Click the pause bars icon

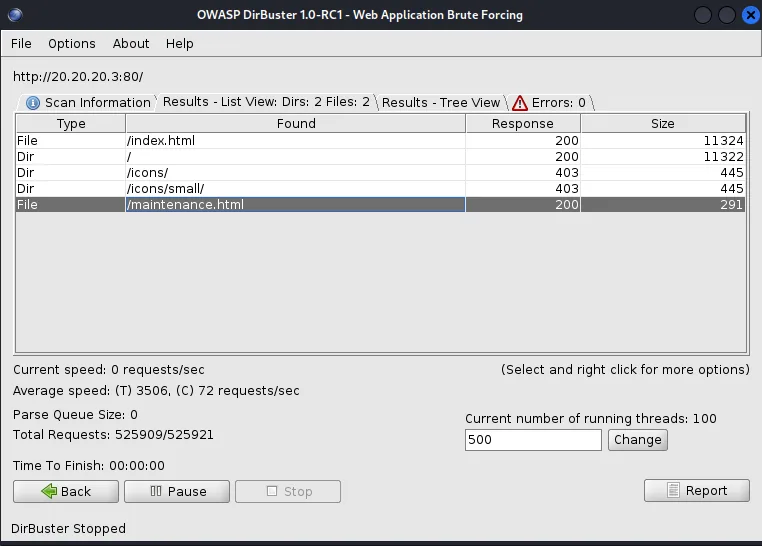coord(156,491)
